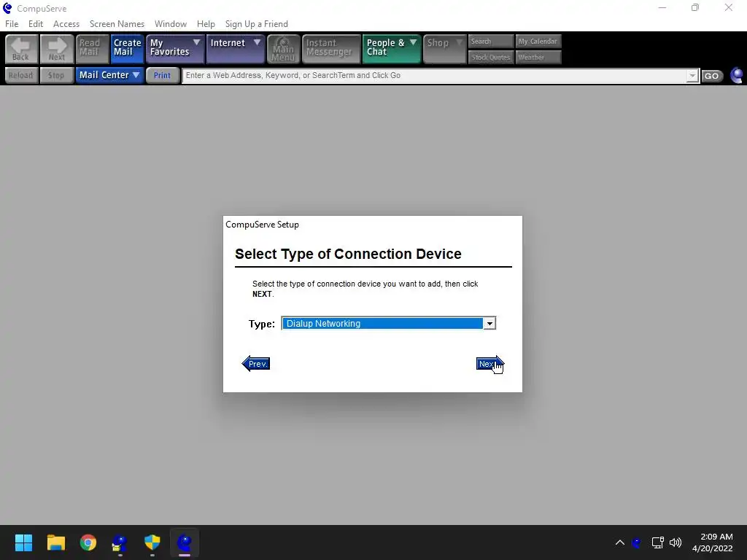The image size is (747, 560).
Task: Open Read Mail in the toolbar
Action: click(92, 49)
